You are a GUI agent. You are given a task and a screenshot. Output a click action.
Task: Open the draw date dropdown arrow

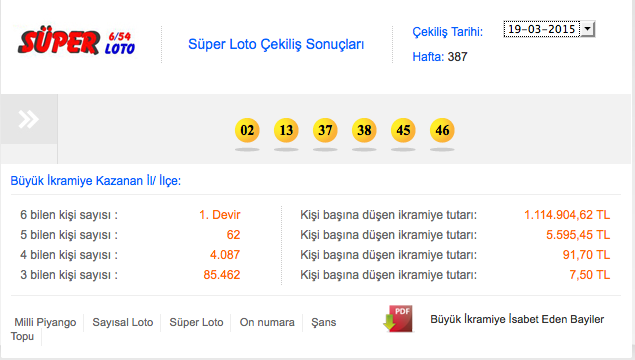coord(587,29)
